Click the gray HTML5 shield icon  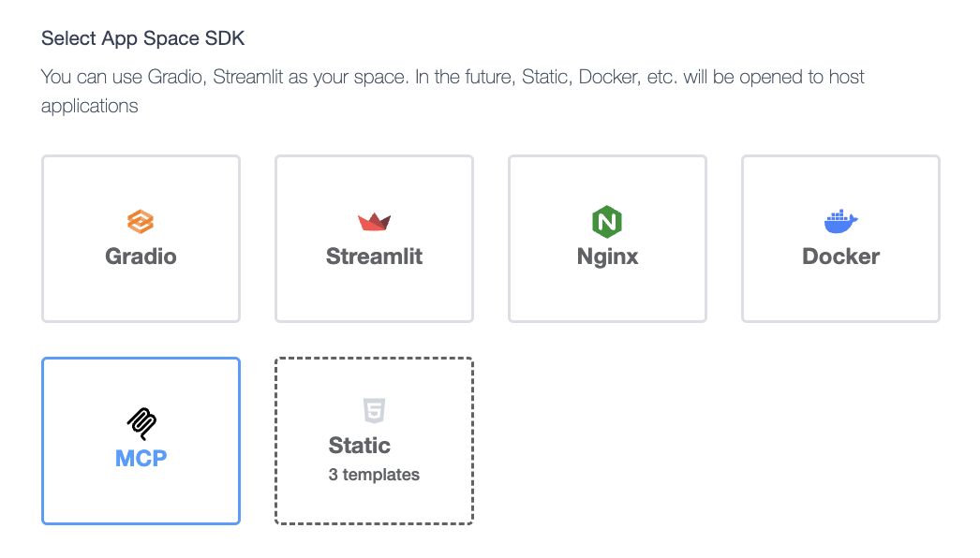pos(374,410)
